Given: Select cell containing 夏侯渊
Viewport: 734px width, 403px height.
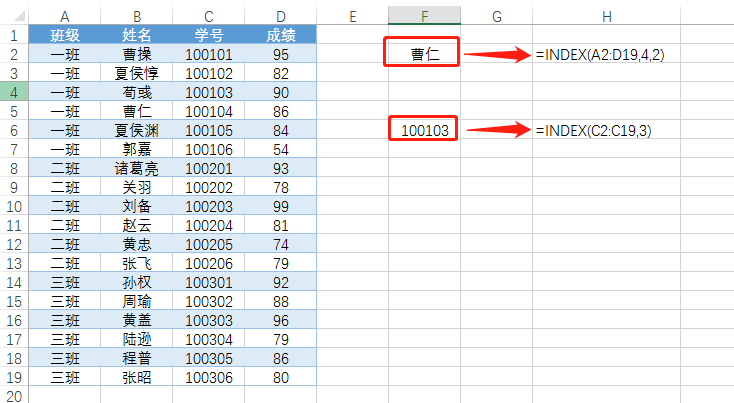Looking at the screenshot, I should pyautogui.click(x=137, y=130).
